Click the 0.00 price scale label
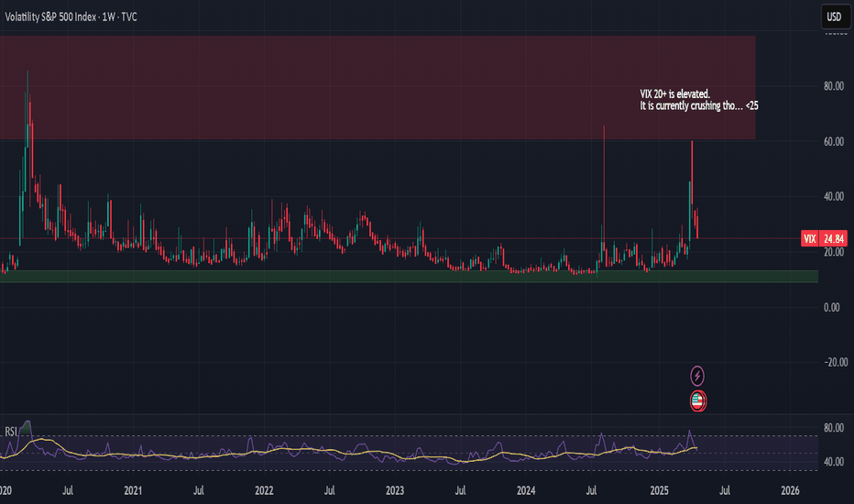Viewport: 854px width, 504px height. [x=832, y=307]
